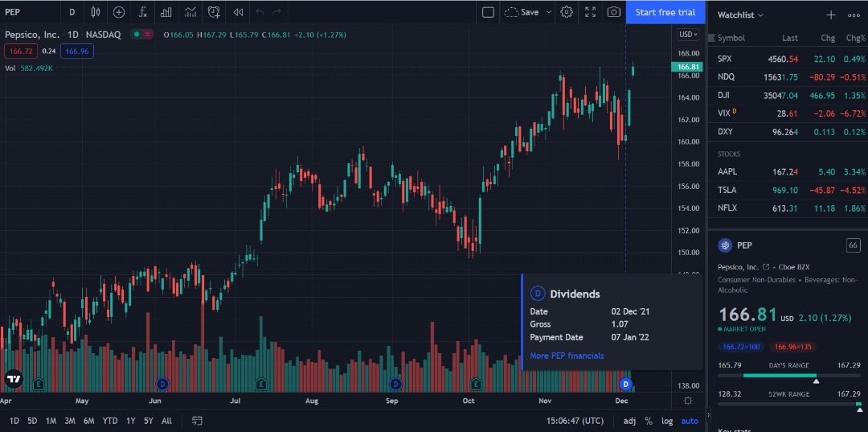This screenshot has width=868, height=432.
Task: Select the 1D time range
Action: point(14,421)
